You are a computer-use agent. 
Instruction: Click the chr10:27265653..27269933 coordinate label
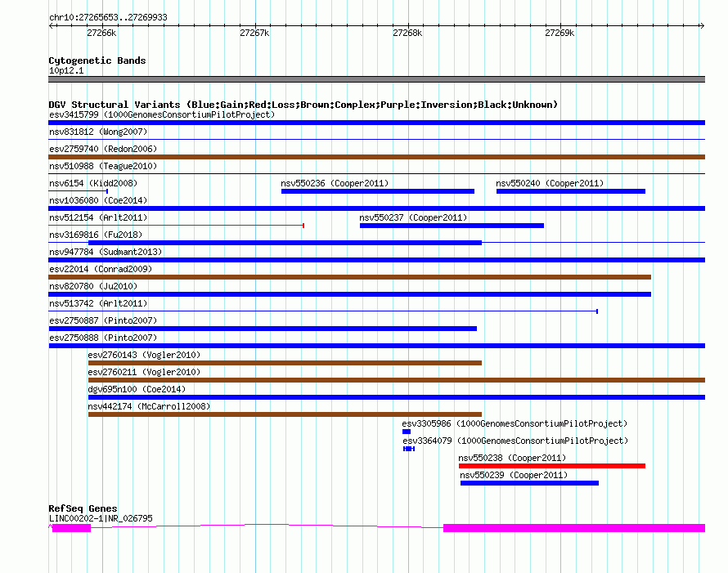point(108,17)
